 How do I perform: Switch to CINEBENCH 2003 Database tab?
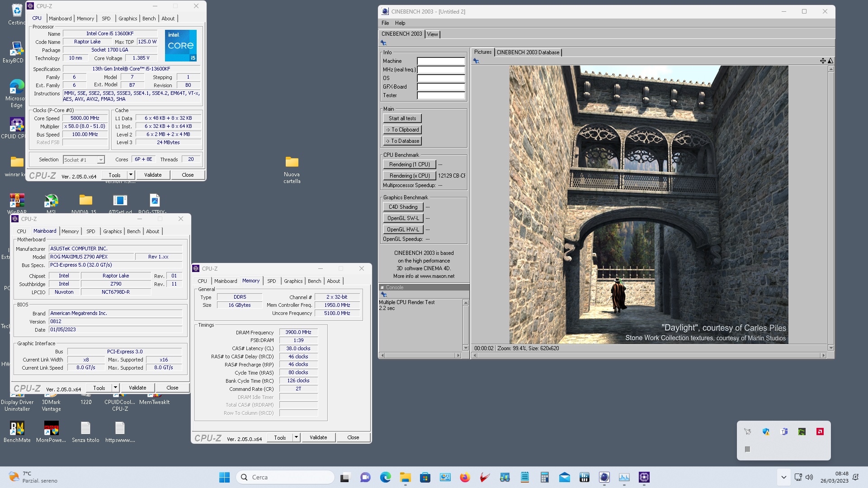click(x=528, y=52)
